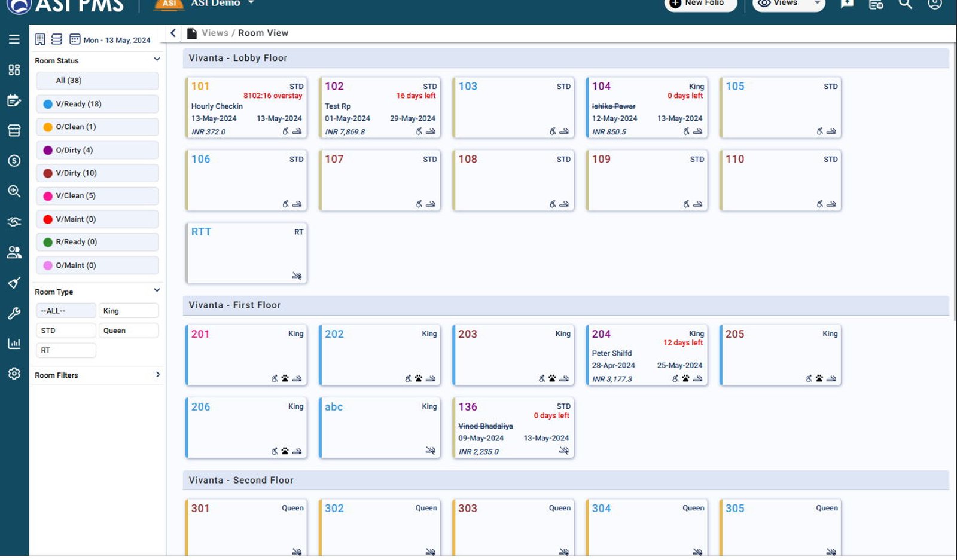
Task: Select vacant room 107 card
Action: coord(380,180)
